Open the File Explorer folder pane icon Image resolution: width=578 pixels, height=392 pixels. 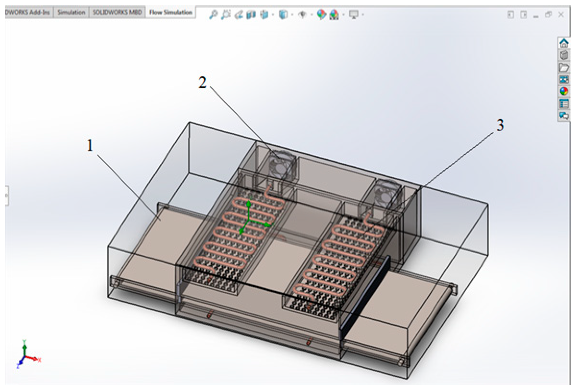coord(564,67)
